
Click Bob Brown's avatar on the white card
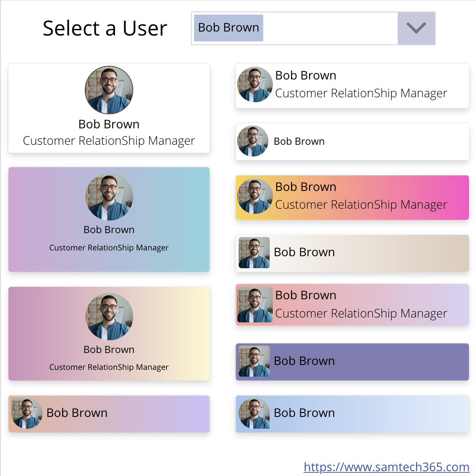tap(109, 90)
